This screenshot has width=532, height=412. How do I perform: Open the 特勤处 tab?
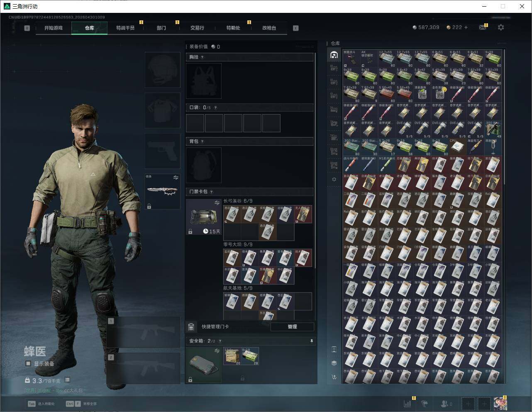click(x=233, y=28)
